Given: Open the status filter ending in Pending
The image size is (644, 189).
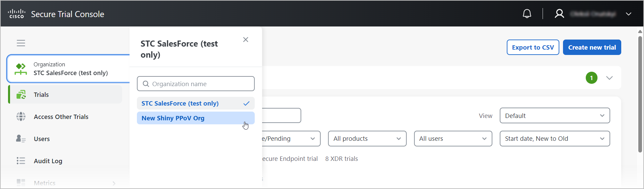Looking at the screenshot, I should [x=291, y=138].
